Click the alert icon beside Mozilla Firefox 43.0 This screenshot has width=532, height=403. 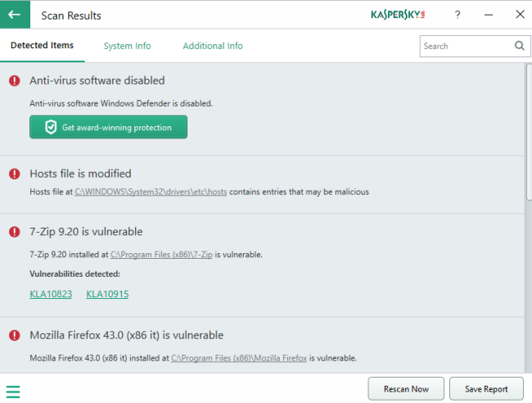point(14,336)
